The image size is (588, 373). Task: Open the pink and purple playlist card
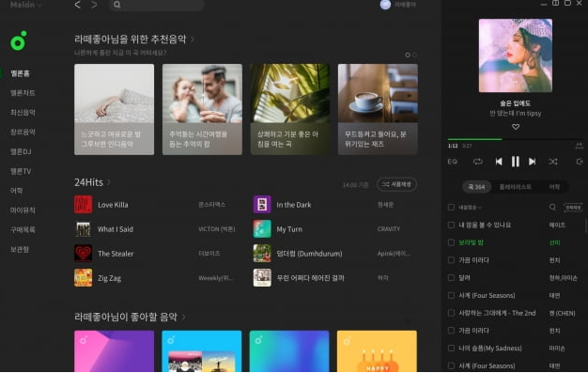tap(114, 351)
